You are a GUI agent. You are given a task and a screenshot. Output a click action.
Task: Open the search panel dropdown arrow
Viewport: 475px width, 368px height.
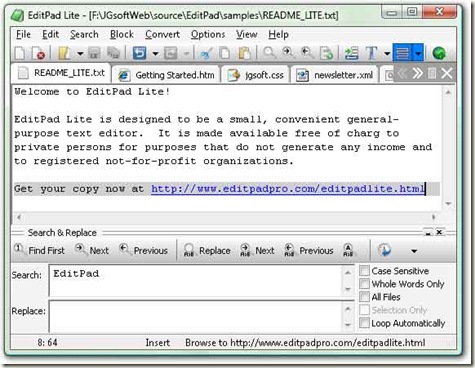414,251
